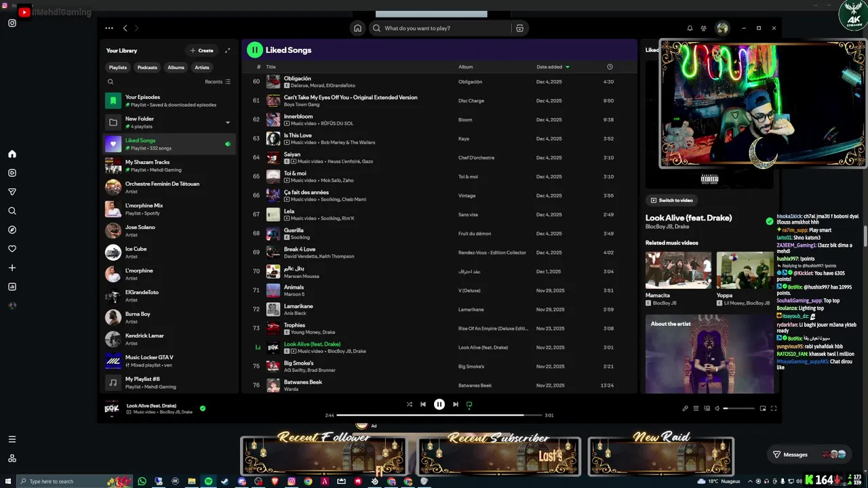Open the Instagram icon in the left sidebar

tap(12, 23)
